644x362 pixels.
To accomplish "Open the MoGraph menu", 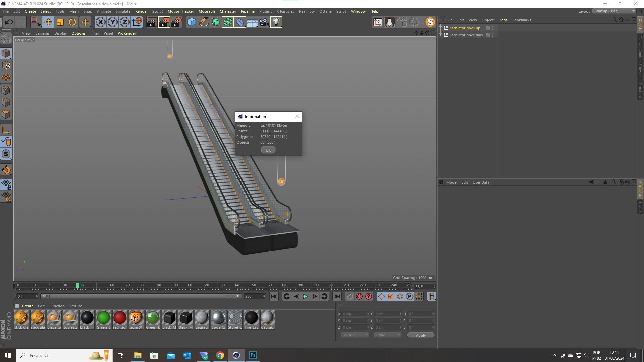I will tap(207, 11).
